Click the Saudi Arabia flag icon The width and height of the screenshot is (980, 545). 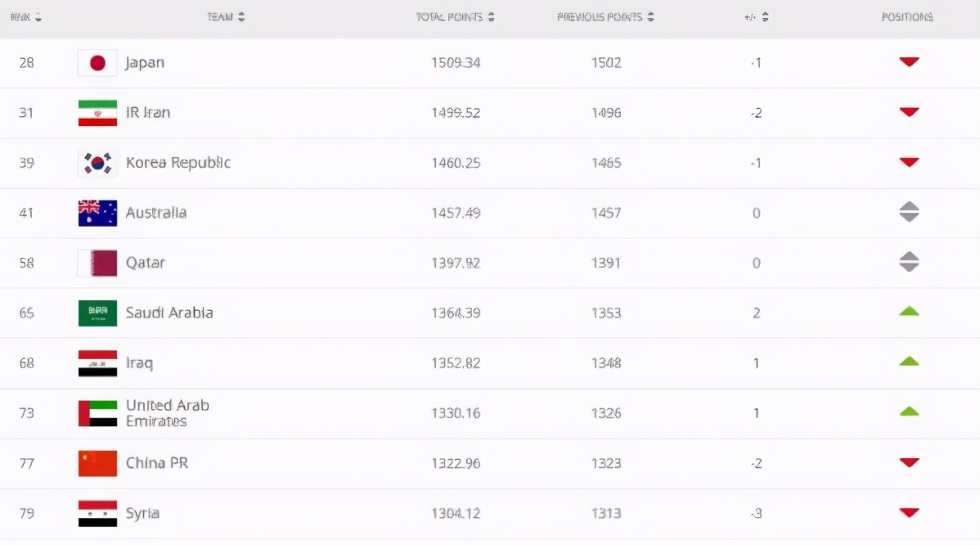point(97,313)
